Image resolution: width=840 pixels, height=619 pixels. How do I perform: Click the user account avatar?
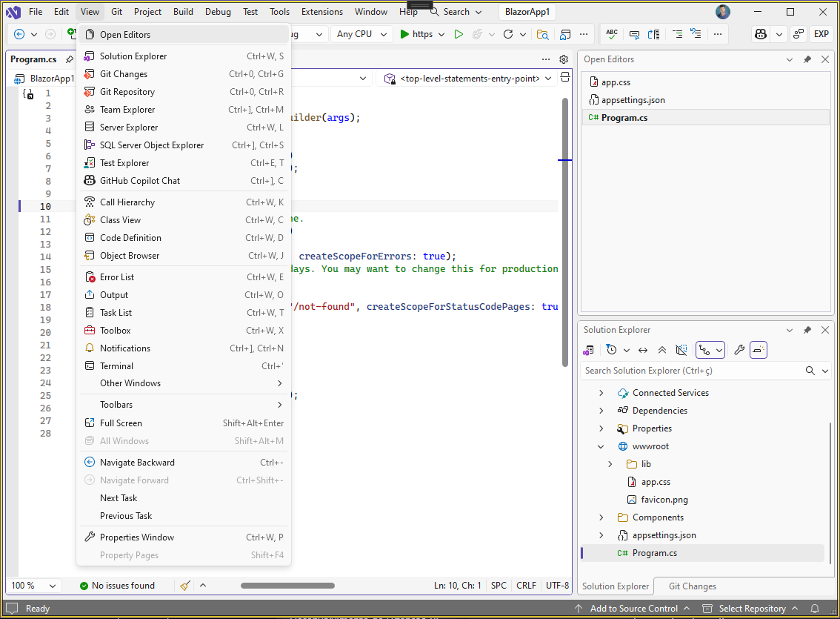[723, 12]
